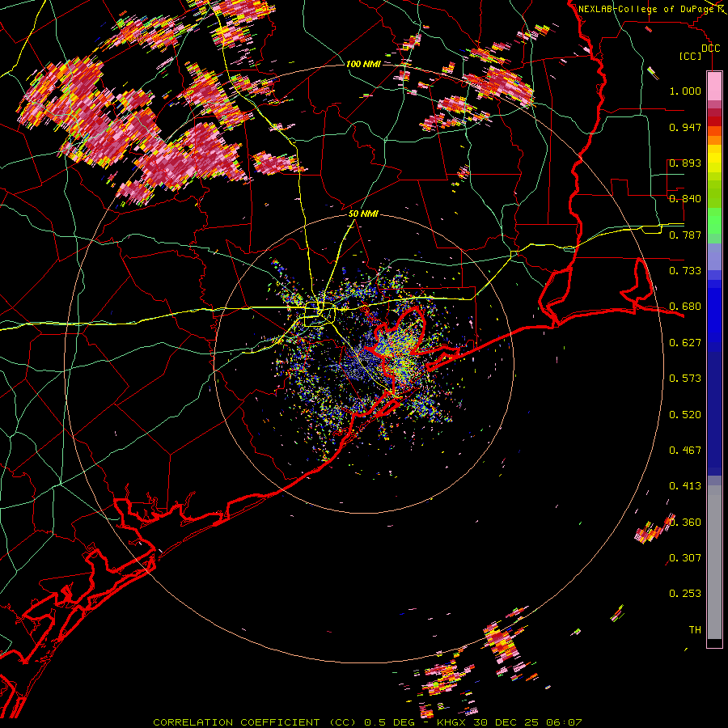Click the 100 NMI range ring label
This screenshot has width=728, height=728.
tap(363, 64)
